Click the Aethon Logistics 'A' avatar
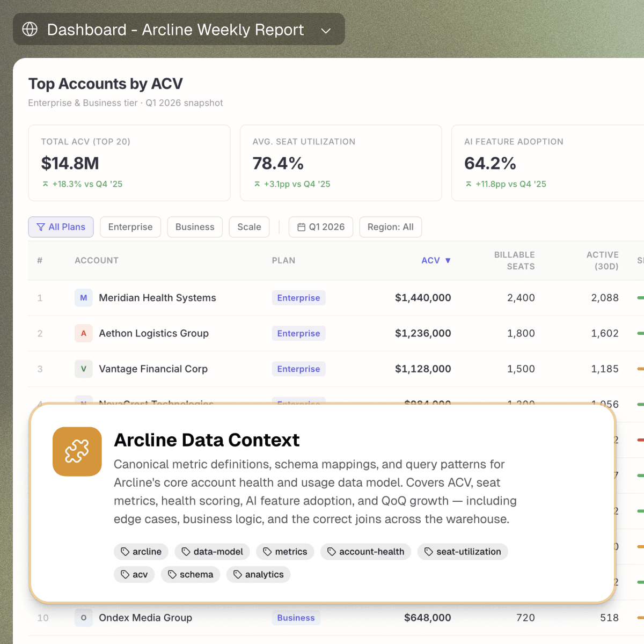The width and height of the screenshot is (644, 644). point(83,333)
